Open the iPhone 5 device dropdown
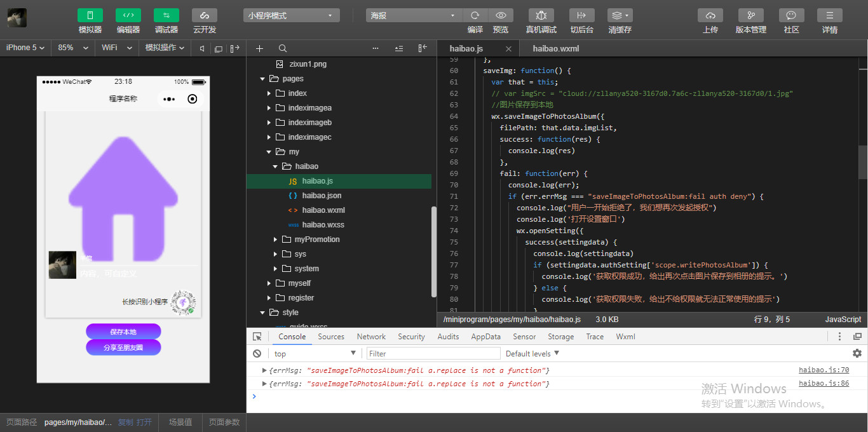 (x=25, y=48)
